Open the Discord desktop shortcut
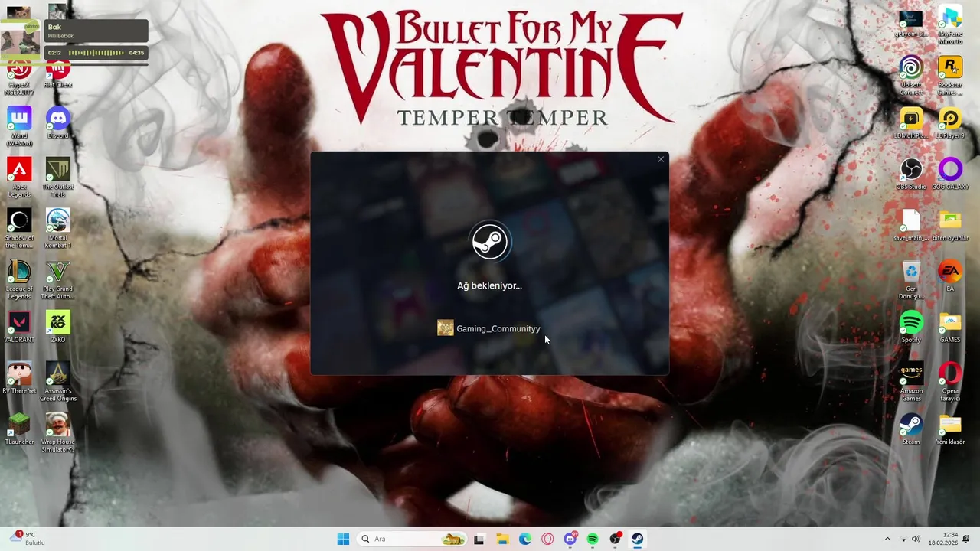Screen dimensions: 980x551 click(57, 122)
